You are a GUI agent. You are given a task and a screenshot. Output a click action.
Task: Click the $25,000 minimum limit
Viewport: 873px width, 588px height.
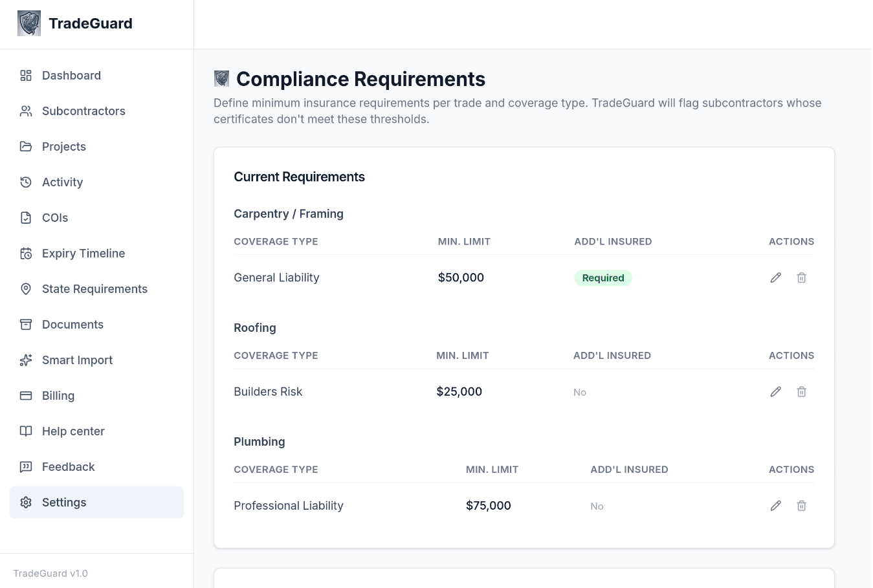(459, 391)
